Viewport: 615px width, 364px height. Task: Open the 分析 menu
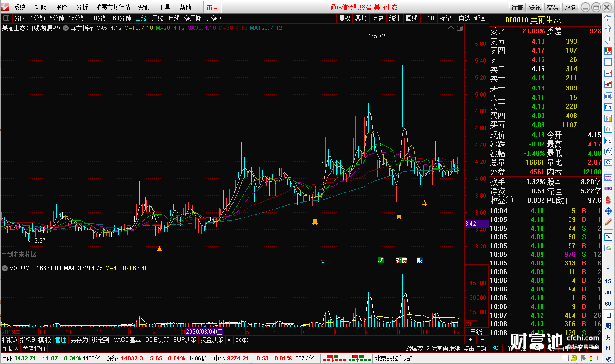[82, 7]
